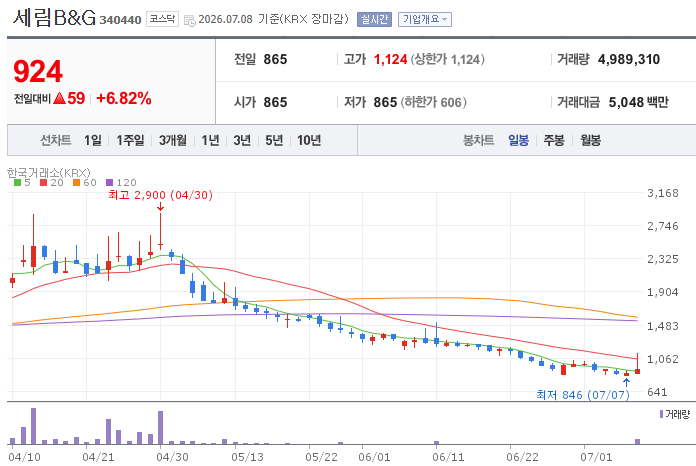Click the 3,168 price axis label
The width and height of the screenshot is (696, 466).
click(663, 193)
